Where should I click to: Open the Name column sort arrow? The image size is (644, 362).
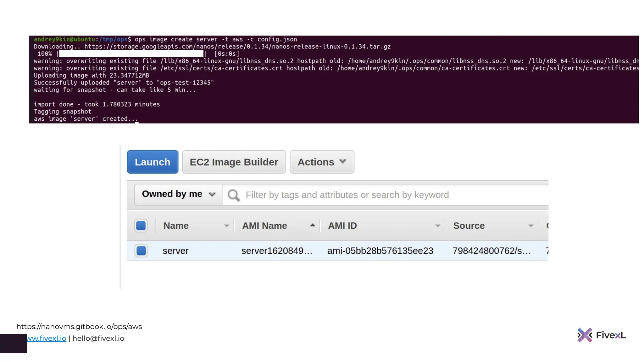(226, 226)
